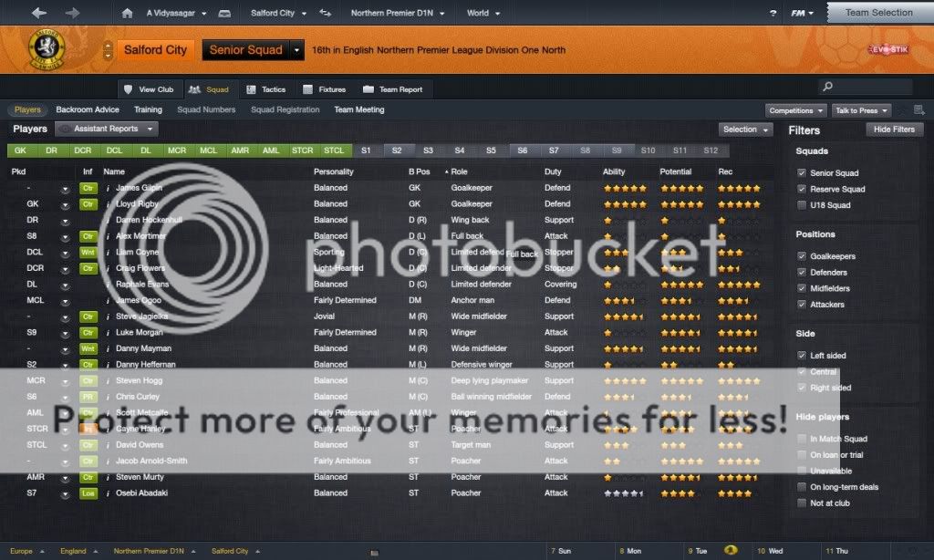Switch to the Fixtures tab

325,89
